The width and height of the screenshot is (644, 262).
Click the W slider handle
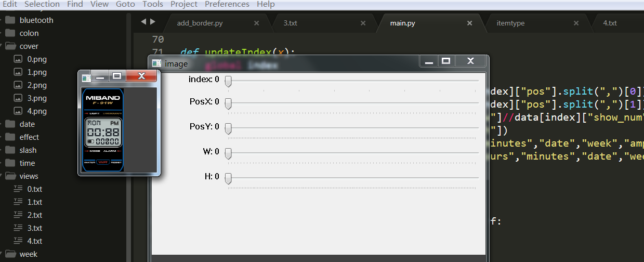228,153
